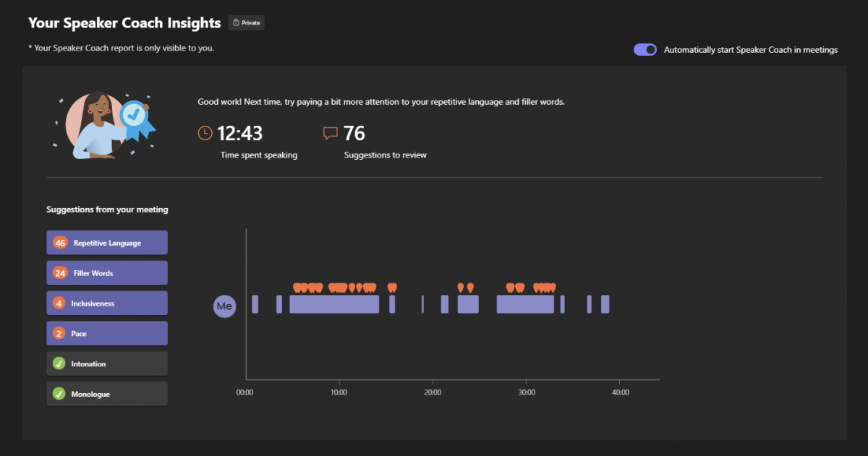Image resolution: width=868 pixels, height=456 pixels.
Task: Select the first speaking segment on the timeline
Action: pos(255,304)
